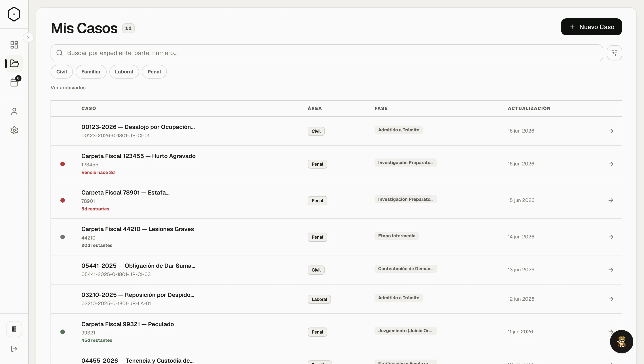Open arrow for case 03210-2025 row
Viewport: 644px width, 364px height.
611,299
